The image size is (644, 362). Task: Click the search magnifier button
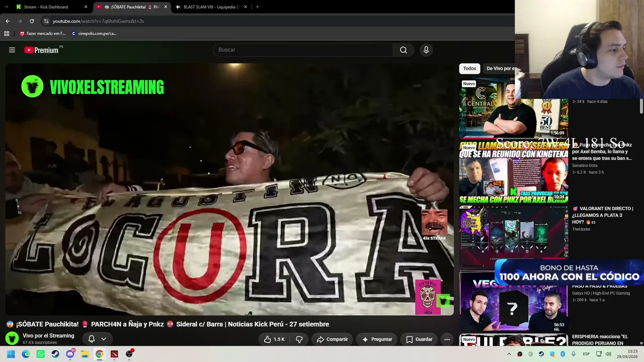[404, 50]
